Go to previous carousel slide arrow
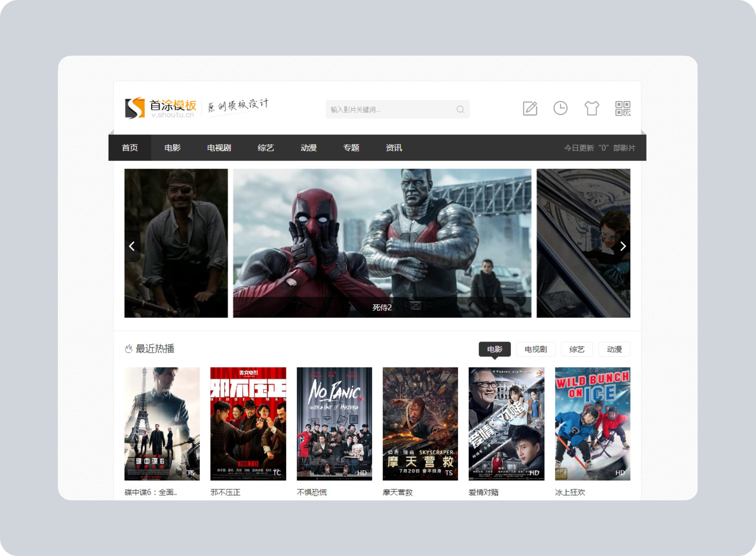The height and width of the screenshot is (556, 756). 132,246
